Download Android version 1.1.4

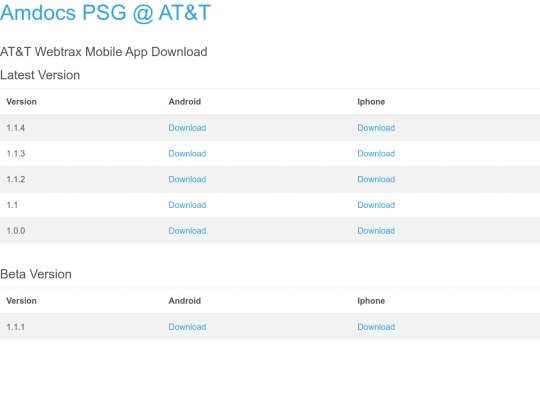187,128
